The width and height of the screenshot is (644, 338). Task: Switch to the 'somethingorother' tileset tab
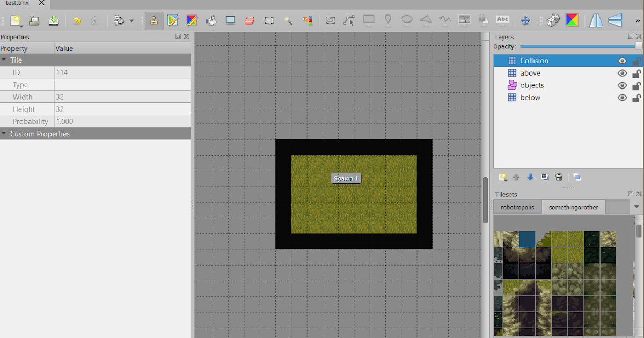pos(573,207)
